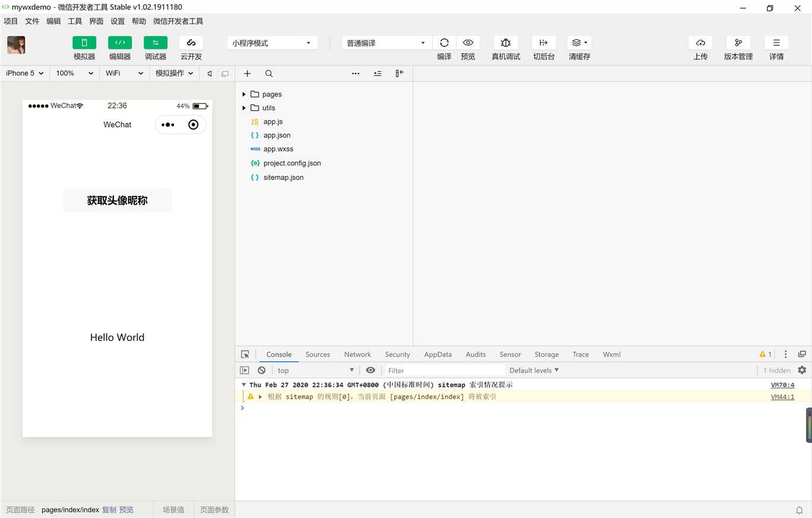Click the collapse-all folders icon
Screen dimensions: 812x518
pos(378,74)
